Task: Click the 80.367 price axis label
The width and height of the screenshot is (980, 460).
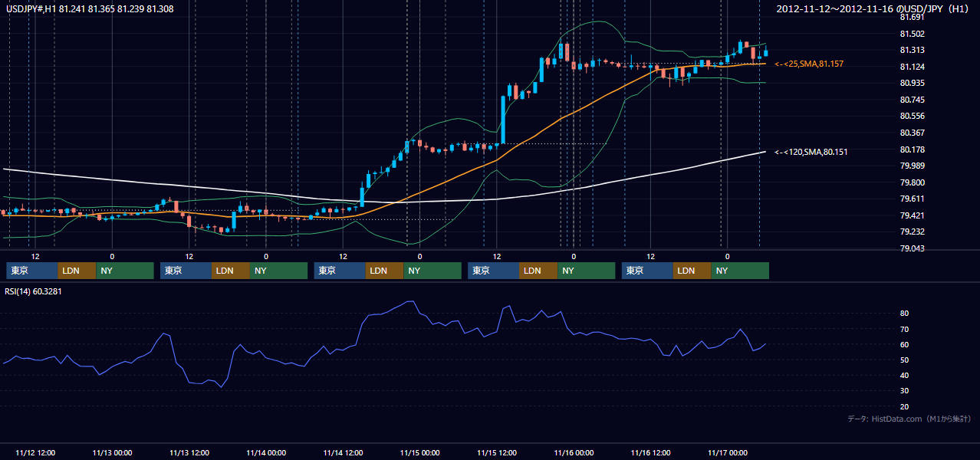Action: (x=911, y=133)
